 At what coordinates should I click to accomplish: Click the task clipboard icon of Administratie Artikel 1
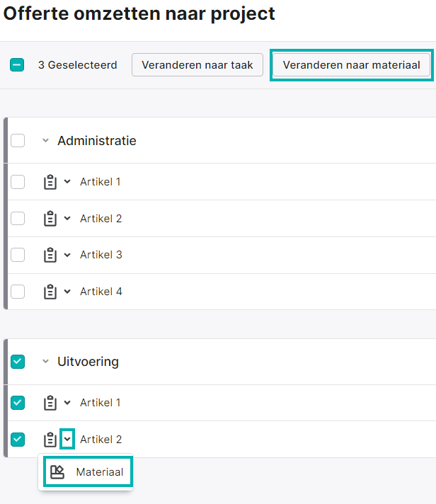coord(50,182)
